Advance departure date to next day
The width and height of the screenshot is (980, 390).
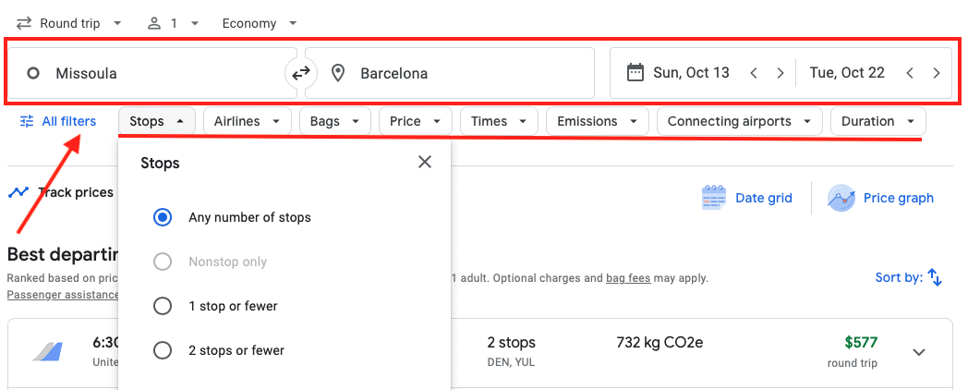780,73
